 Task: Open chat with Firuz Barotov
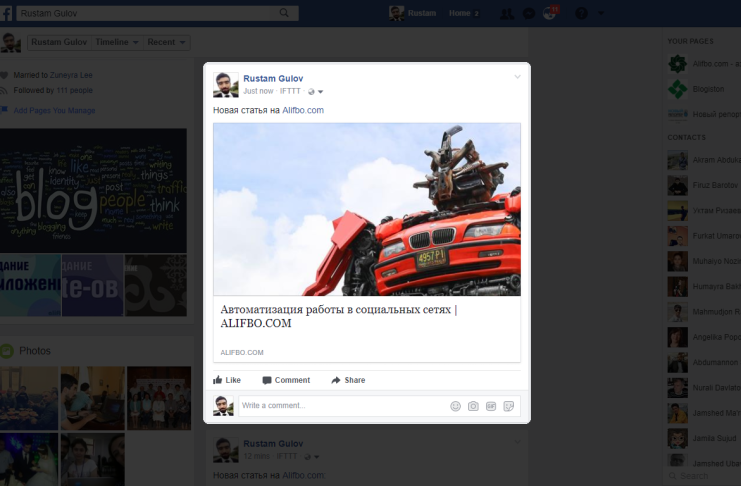coord(704,185)
